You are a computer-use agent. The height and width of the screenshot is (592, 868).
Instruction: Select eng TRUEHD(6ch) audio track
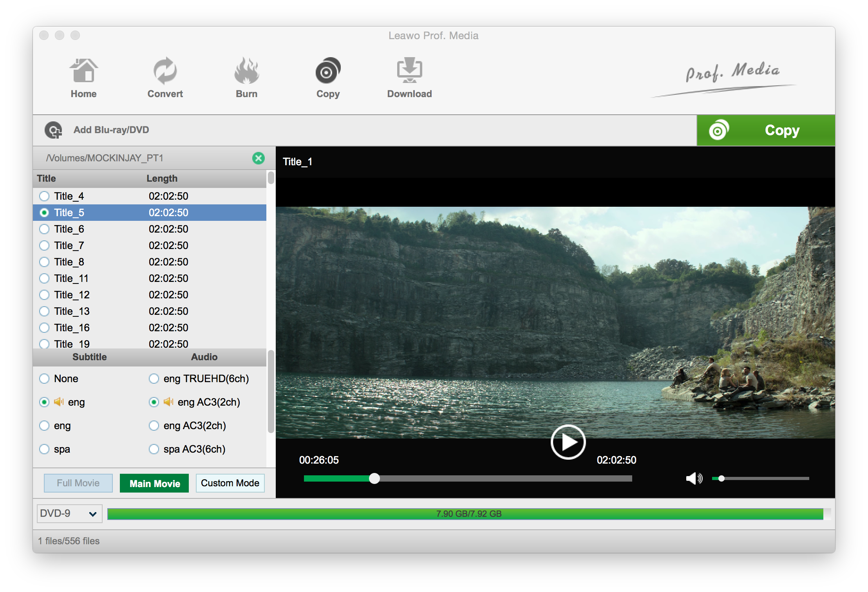[x=154, y=379]
